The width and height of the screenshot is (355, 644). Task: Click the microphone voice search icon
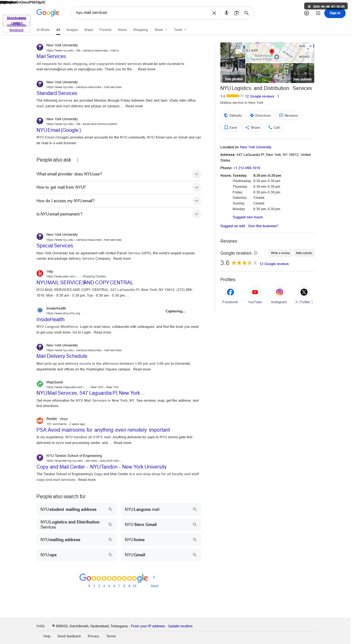pos(226,13)
